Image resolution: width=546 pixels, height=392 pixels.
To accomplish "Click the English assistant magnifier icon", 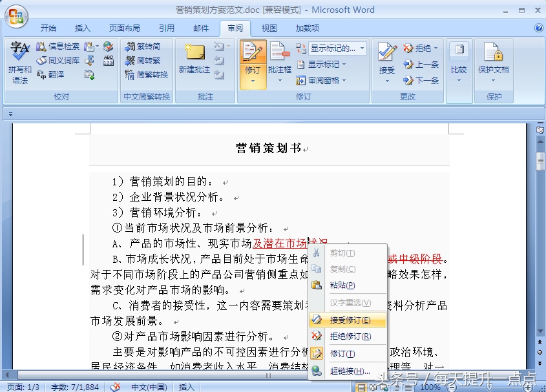I will click(89, 61).
